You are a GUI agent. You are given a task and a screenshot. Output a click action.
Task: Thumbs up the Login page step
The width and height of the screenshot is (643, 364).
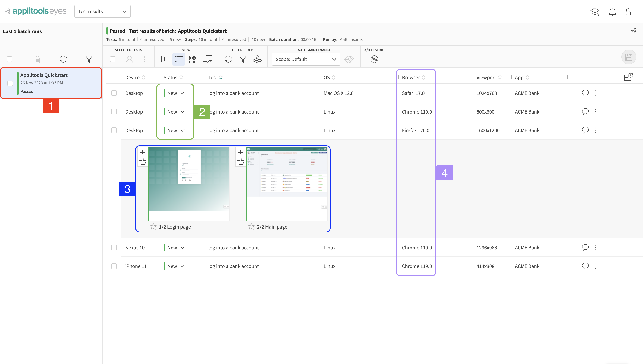(142, 162)
